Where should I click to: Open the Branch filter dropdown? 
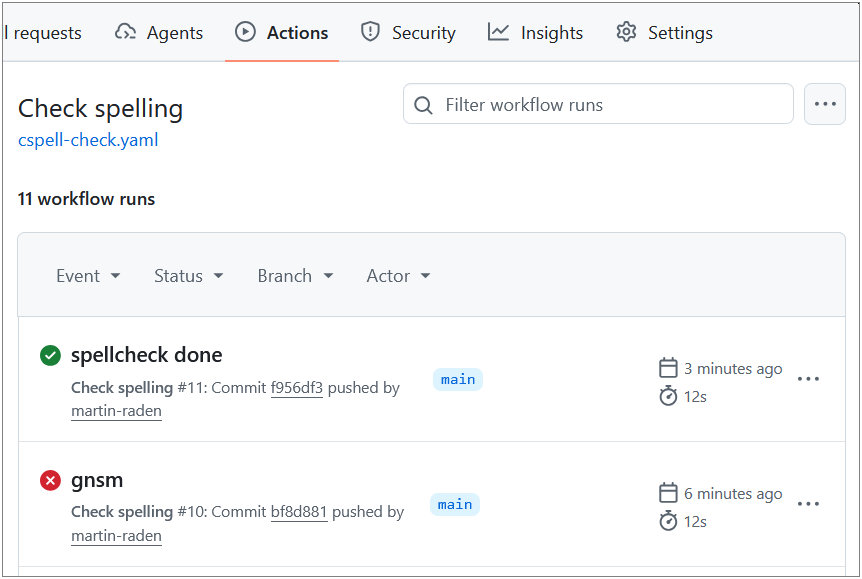[x=294, y=275]
